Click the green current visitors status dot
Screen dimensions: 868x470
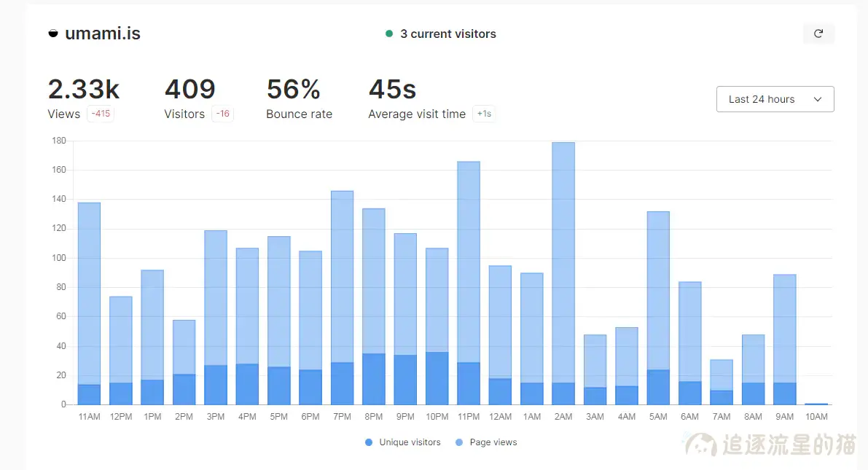(389, 34)
